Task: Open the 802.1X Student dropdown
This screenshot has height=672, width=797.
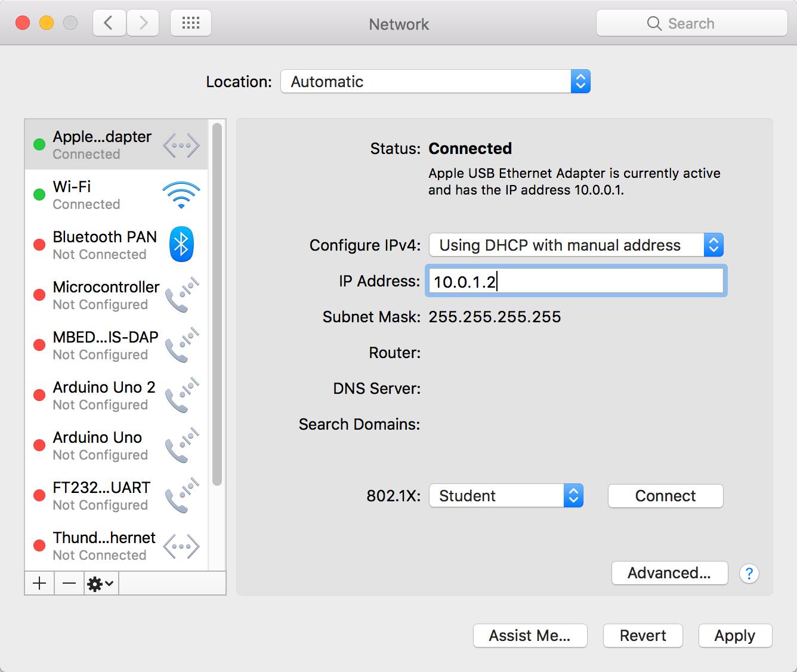Action: tap(505, 496)
